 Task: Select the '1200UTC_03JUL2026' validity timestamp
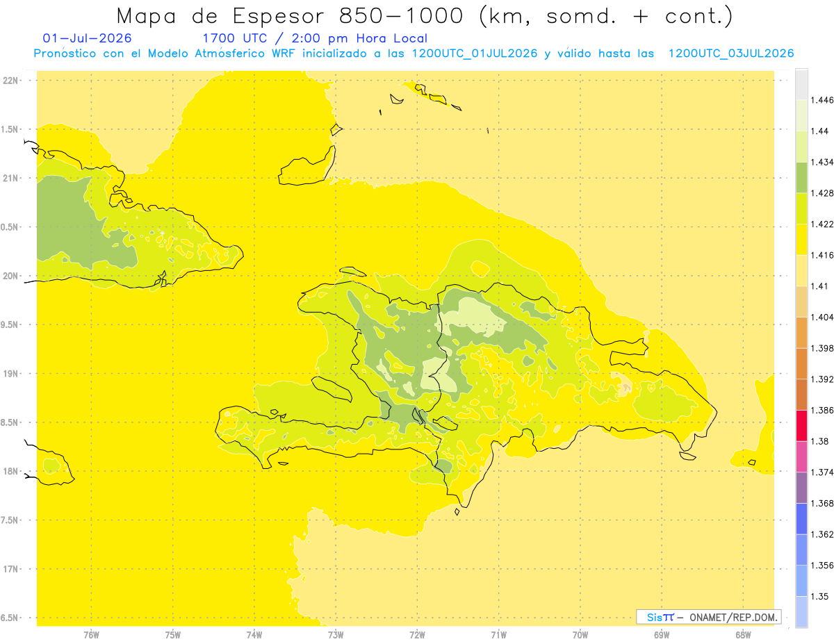730,53
